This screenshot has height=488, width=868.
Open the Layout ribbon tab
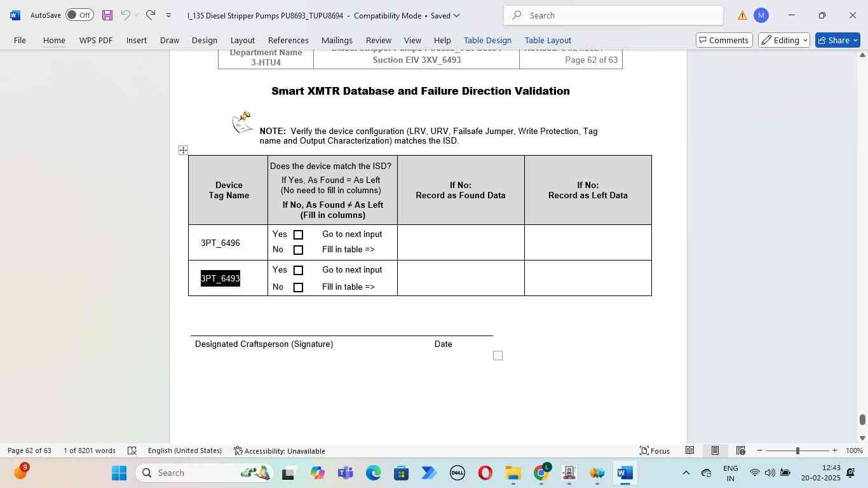[x=242, y=40]
